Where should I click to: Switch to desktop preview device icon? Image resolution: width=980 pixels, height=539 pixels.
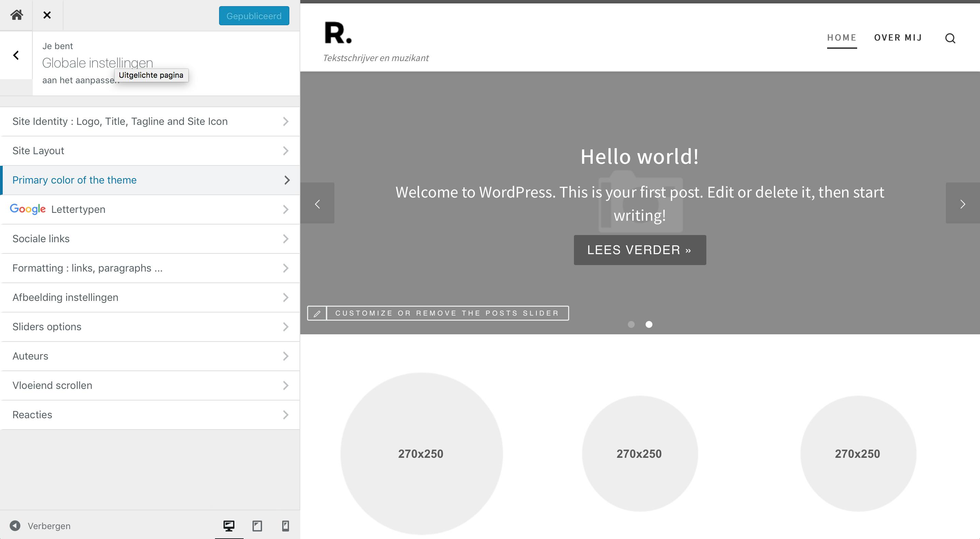click(229, 526)
